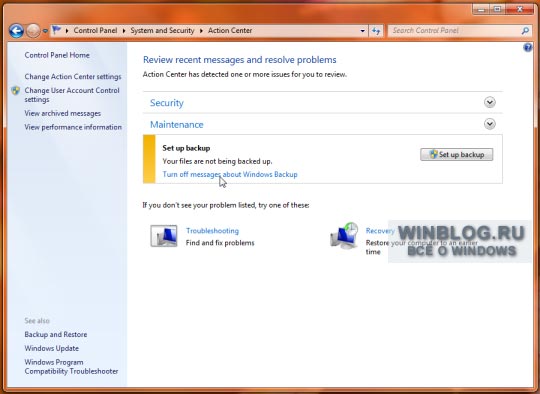Open the Troubleshooting link
Screen dimensions: 540x394
point(212,231)
